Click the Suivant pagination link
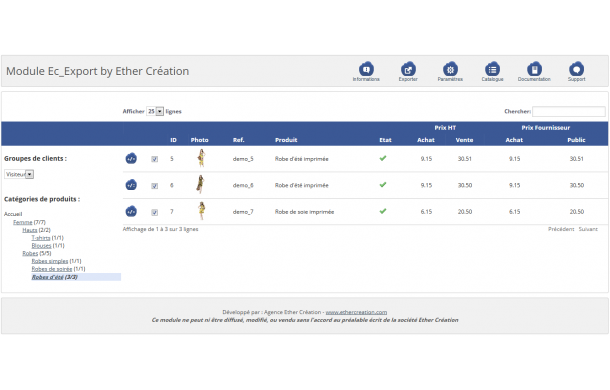The width and height of the screenshot is (610, 390). point(588,229)
